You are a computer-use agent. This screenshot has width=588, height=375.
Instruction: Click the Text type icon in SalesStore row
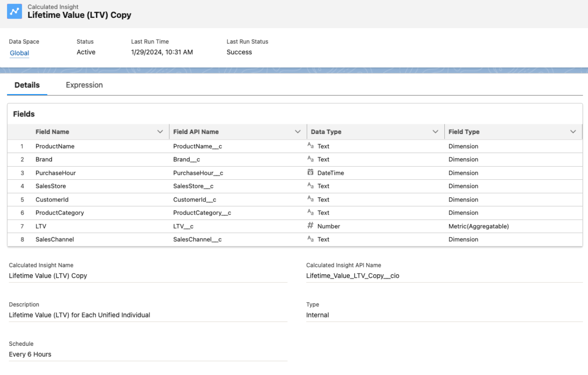coord(310,186)
